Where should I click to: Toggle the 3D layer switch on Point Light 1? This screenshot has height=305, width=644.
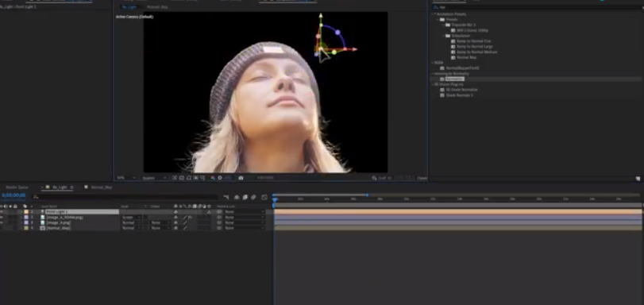[209, 212]
